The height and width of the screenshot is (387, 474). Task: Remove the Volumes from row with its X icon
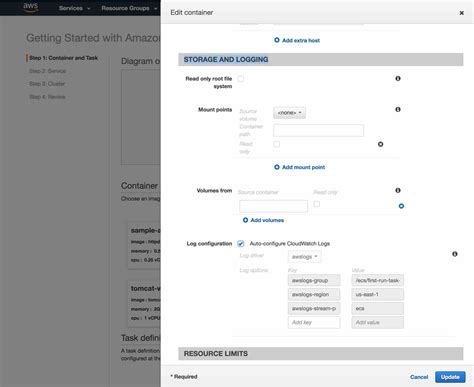pos(401,206)
